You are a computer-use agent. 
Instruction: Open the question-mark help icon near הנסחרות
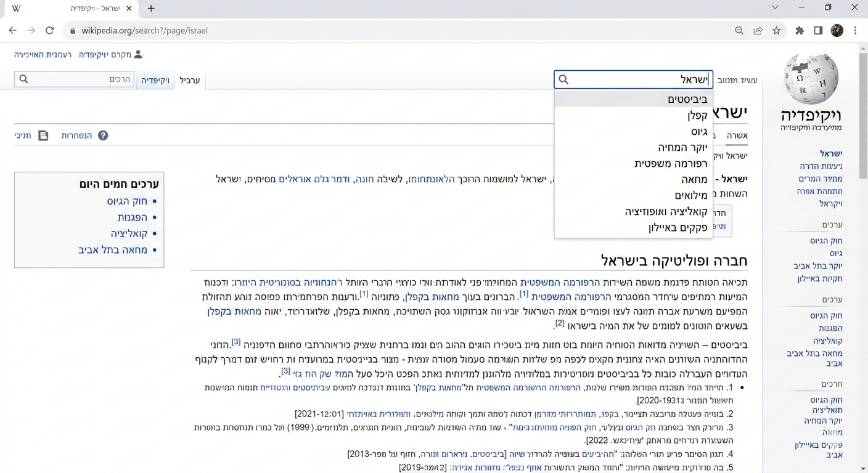tap(103, 135)
